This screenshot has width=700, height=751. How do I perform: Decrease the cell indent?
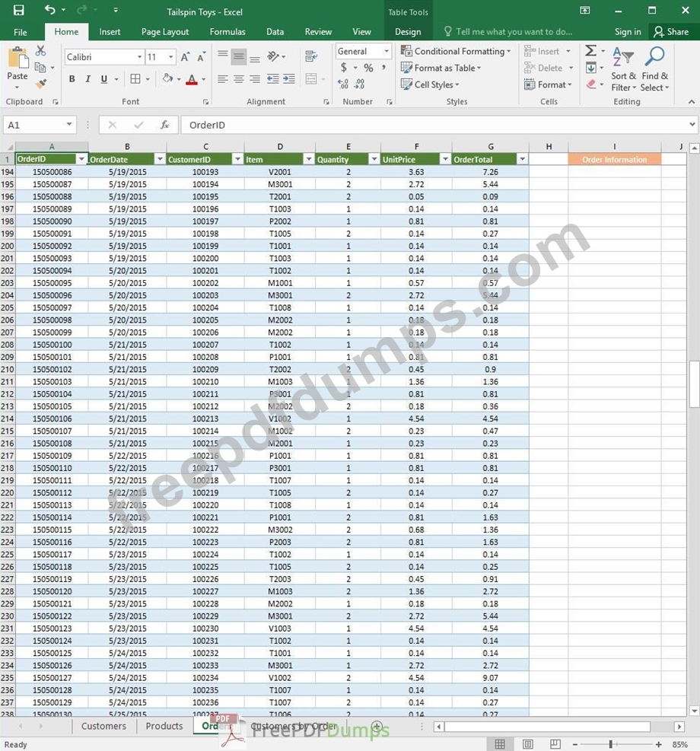pos(273,78)
